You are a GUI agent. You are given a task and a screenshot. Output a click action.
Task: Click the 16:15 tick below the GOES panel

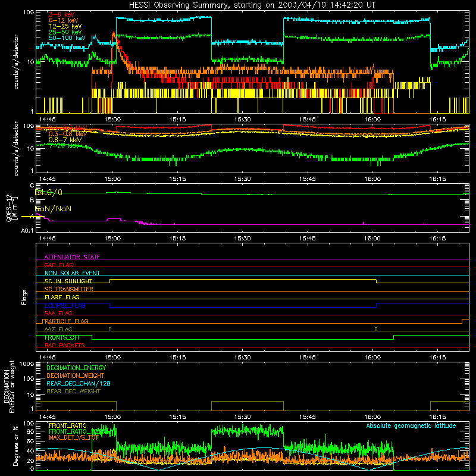[437, 239]
